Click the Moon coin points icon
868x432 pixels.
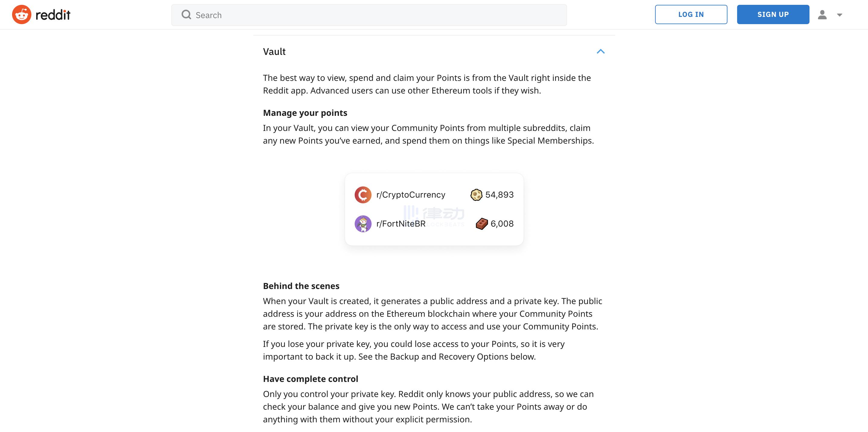476,195
